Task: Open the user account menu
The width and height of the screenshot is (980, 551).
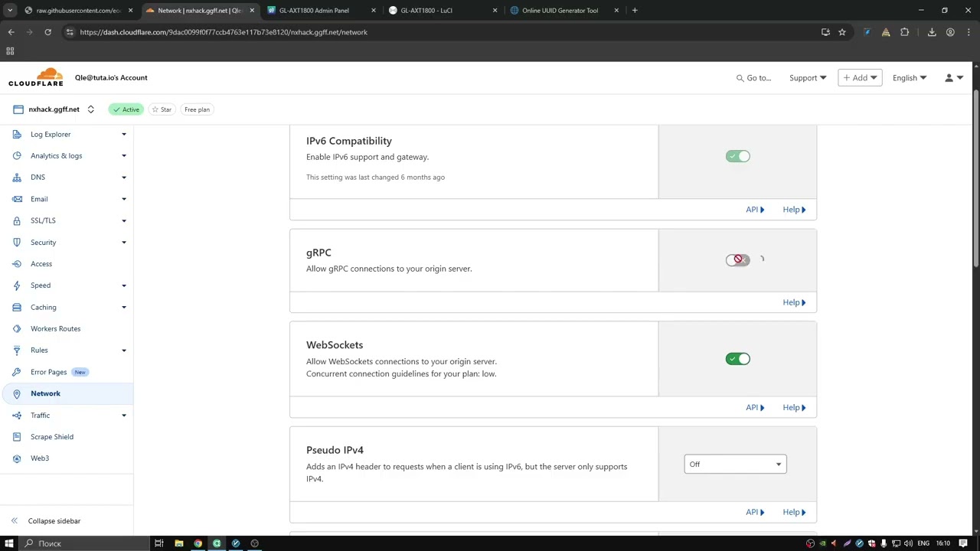Action: tap(953, 78)
